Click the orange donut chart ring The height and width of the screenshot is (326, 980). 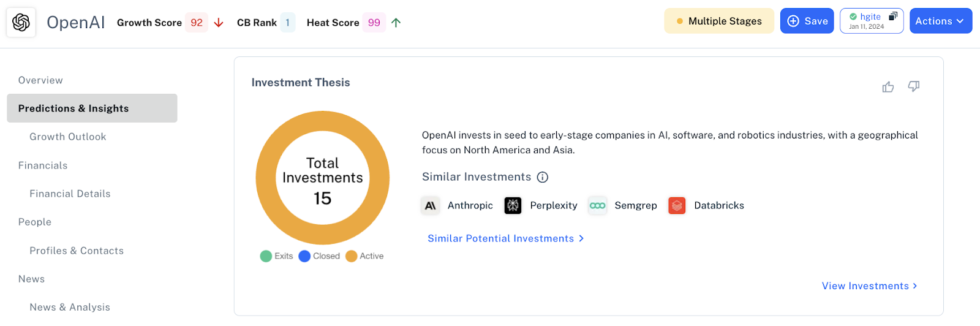[265, 178]
